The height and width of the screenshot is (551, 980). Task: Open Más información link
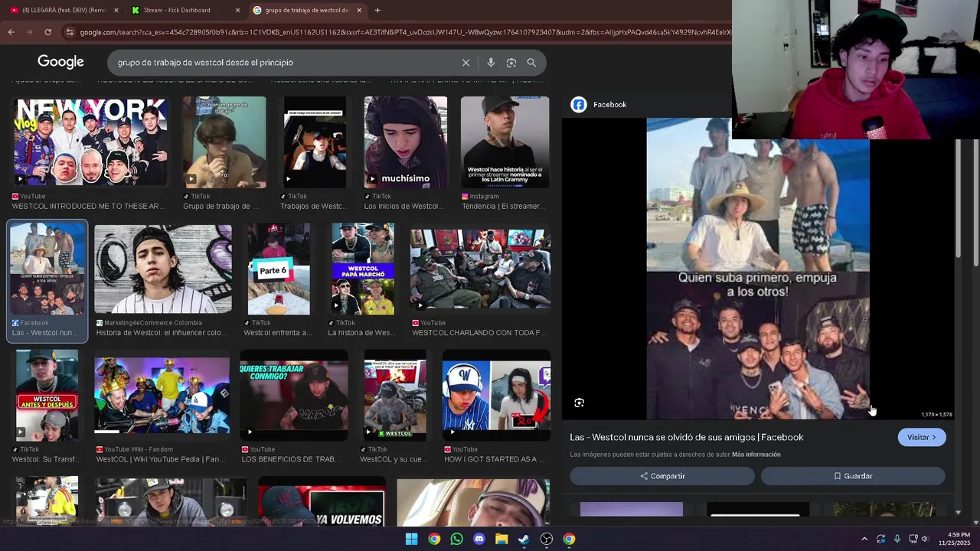pyautogui.click(x=756, y=455)
